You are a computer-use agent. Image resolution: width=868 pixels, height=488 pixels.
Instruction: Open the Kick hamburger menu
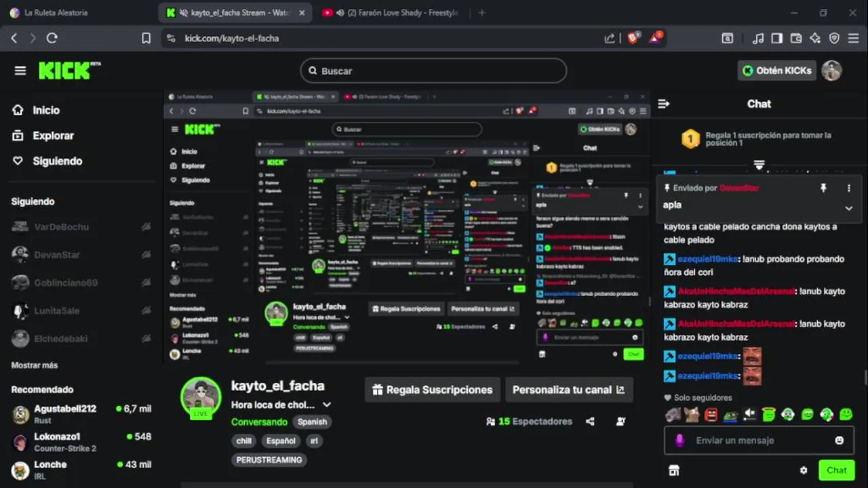20,70
